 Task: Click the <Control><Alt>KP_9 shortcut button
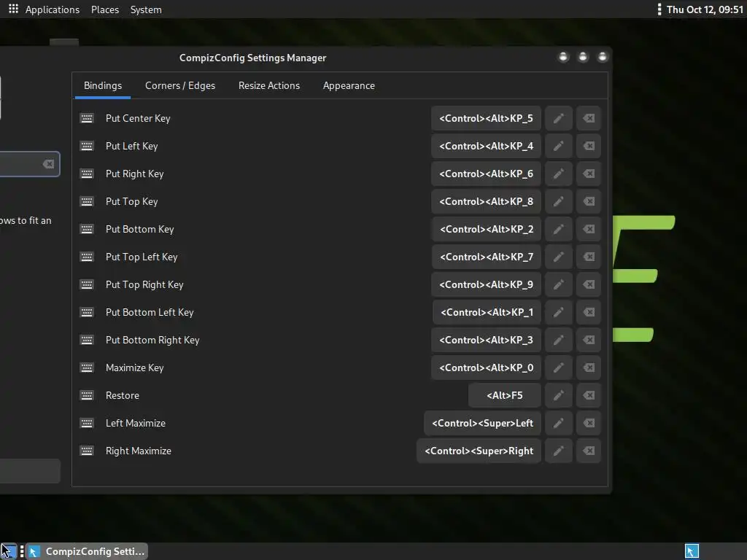[486, 284]
